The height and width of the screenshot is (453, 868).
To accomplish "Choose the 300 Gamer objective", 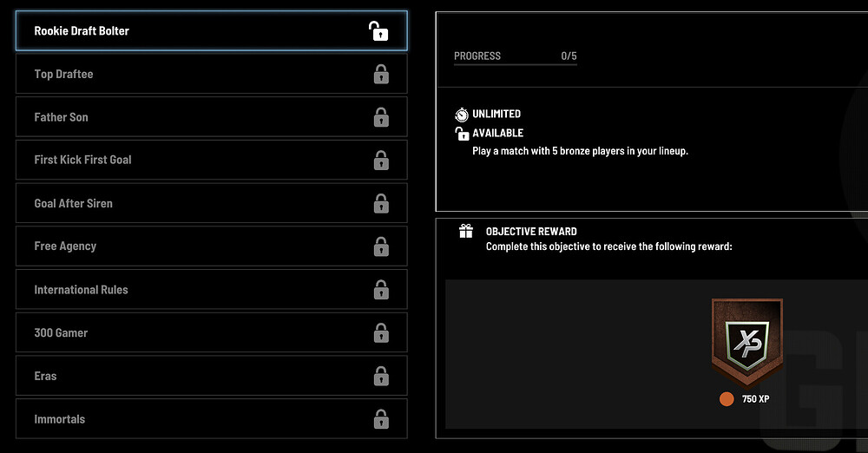I will click(x=211, y=333).
